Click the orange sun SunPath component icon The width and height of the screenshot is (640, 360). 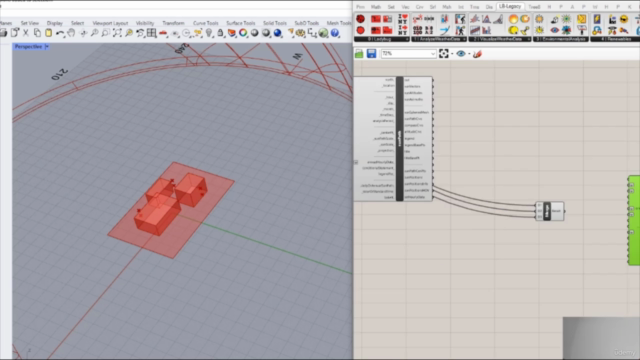(513, 19)
